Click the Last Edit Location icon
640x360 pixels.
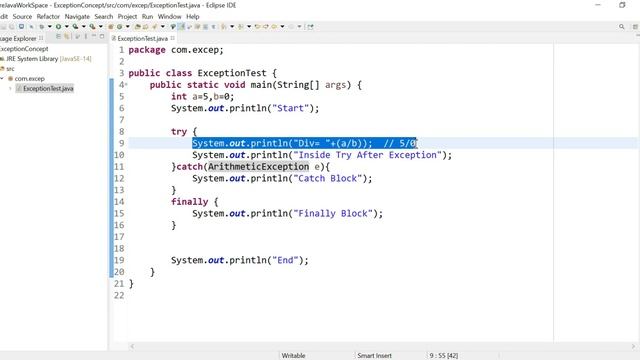pos(258,27)
